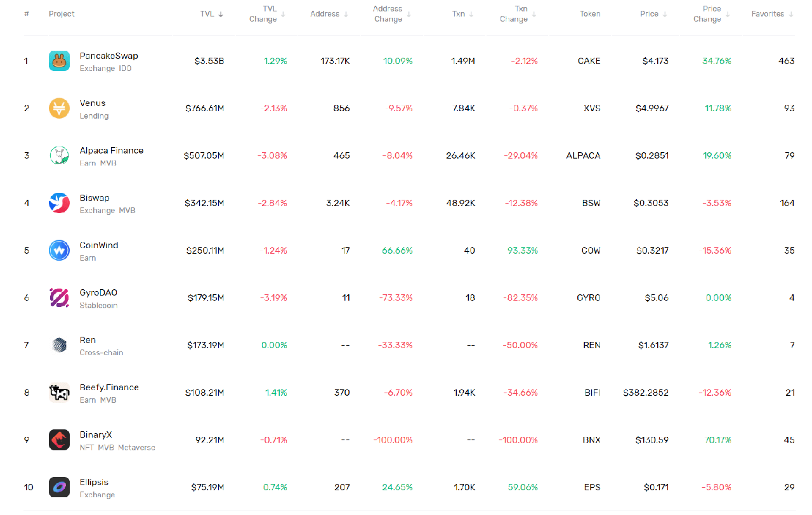Sort by Address Change column header
This screenshot has height=515, width=812.
pos(392,14)
